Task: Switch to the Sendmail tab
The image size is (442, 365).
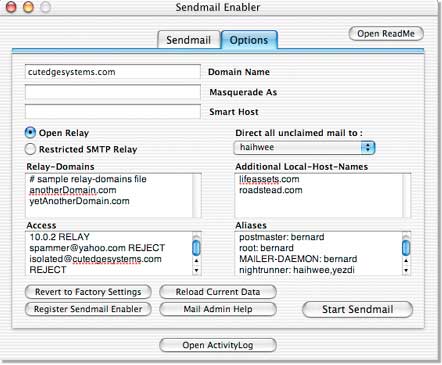Action: pos(189,40)
